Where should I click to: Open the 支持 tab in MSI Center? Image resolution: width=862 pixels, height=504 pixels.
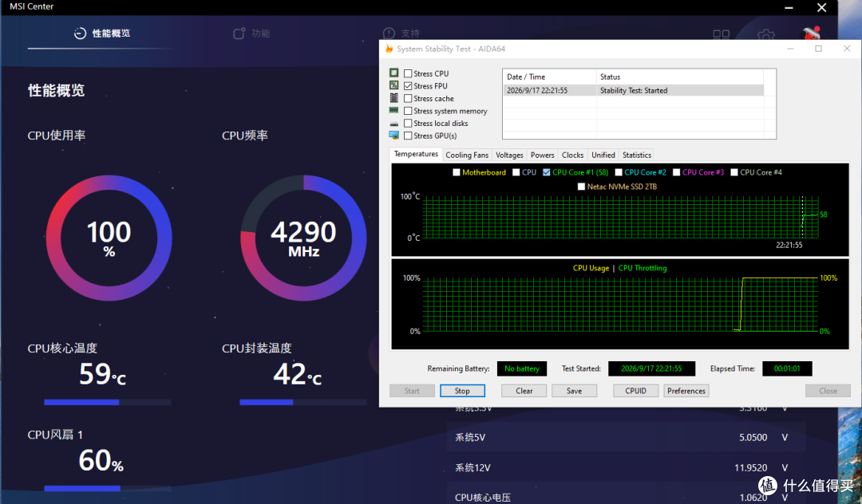[401, 33]
